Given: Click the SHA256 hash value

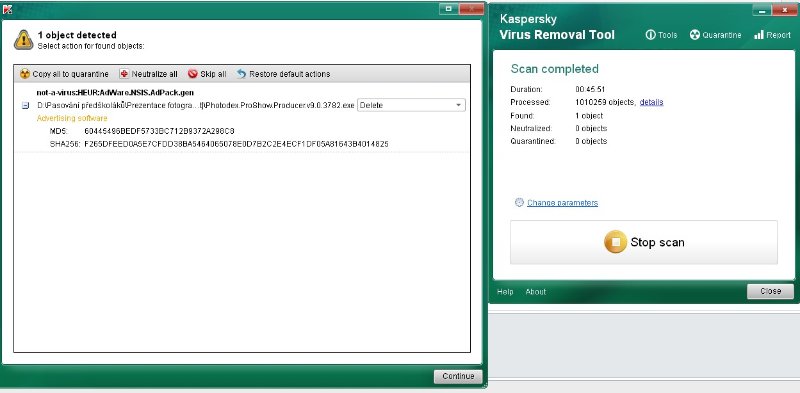Looking at the screenshot, I should (236, 144).
